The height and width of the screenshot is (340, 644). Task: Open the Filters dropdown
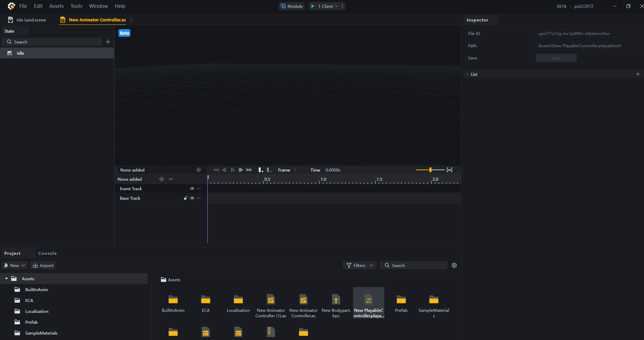tap(360, 265)
